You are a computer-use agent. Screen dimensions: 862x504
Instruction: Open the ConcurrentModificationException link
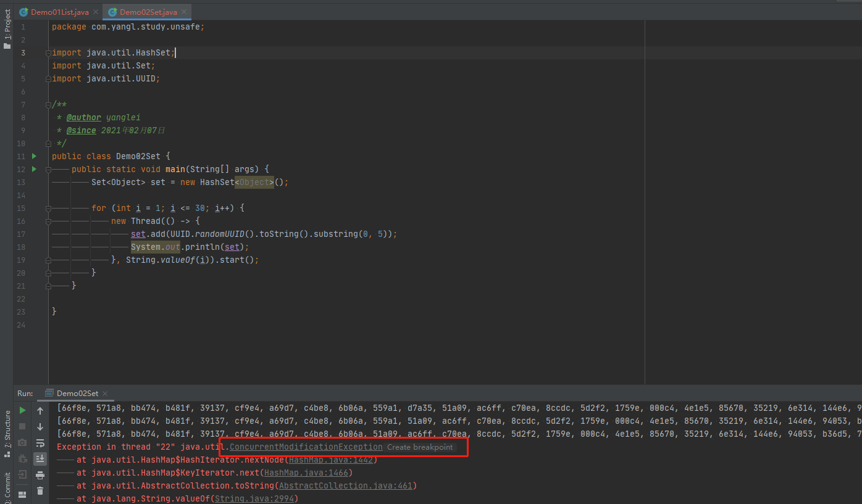(306, 447)
